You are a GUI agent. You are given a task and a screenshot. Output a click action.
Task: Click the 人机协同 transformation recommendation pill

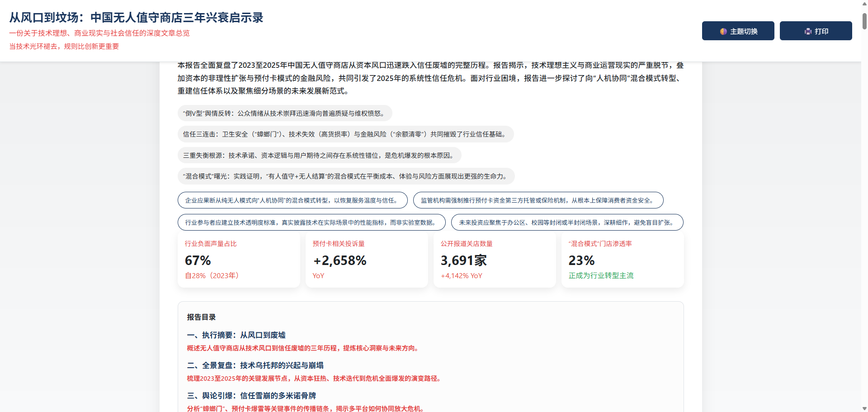click(x=292, y=200)
